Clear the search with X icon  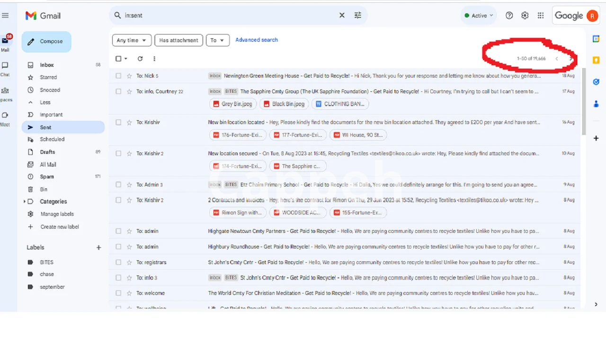342,16
